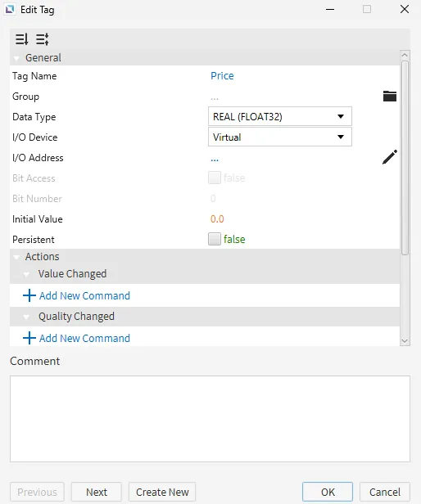421x504 pixels.
Task: Click the Next button
Action: [96, 492]
